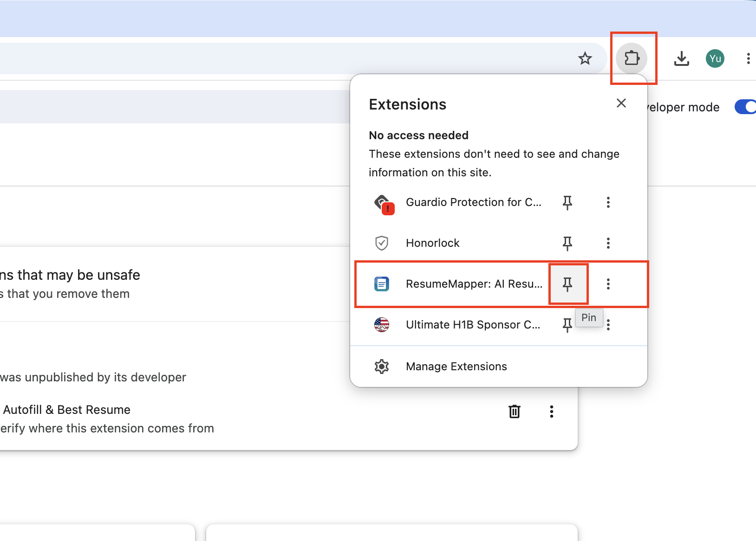Open more options for Guardio Protection
This screenshot has width=756, height=541.
pyautogui.click(x=608, y=202)
